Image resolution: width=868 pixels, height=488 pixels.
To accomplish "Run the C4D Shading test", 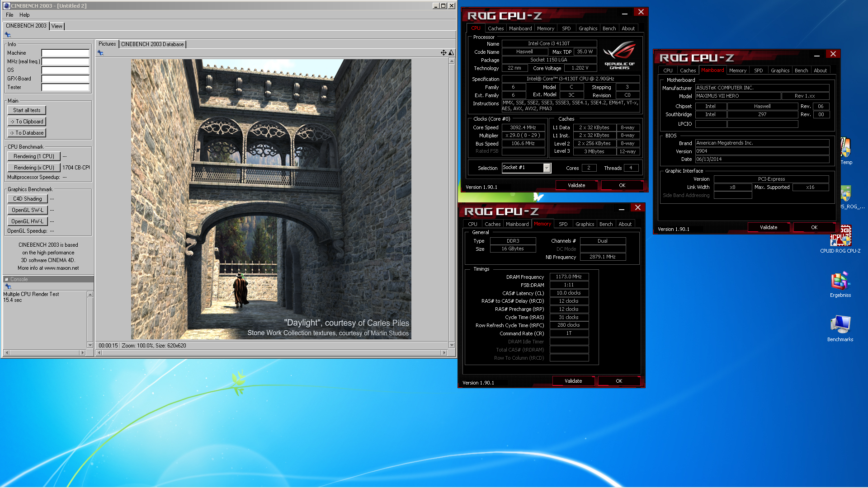I will click(27, 199).
